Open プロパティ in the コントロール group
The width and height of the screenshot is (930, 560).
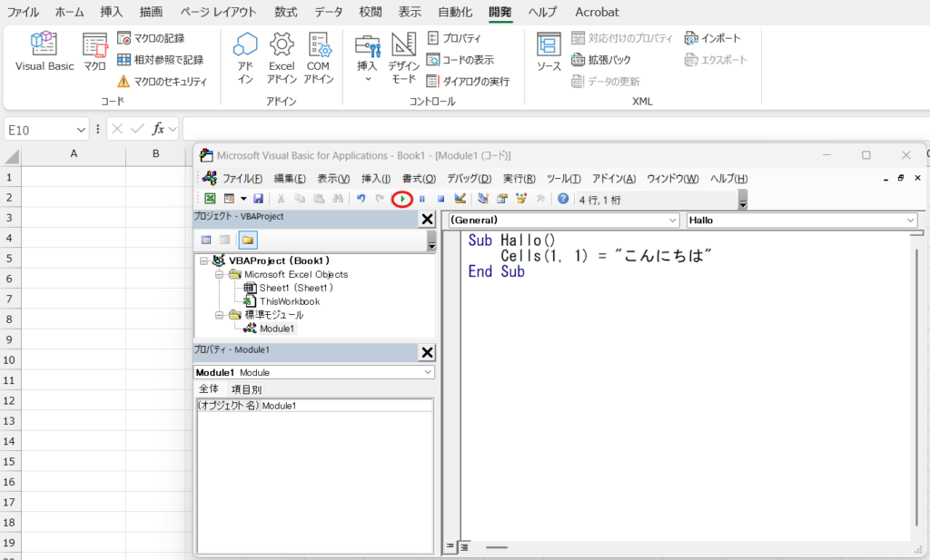pos(454,38)
